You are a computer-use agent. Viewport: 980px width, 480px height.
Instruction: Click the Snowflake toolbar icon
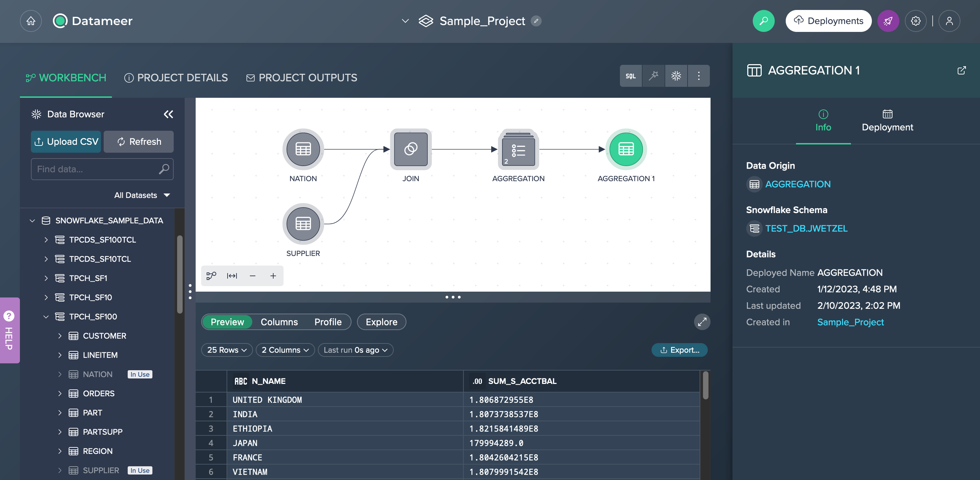point(676,76)
